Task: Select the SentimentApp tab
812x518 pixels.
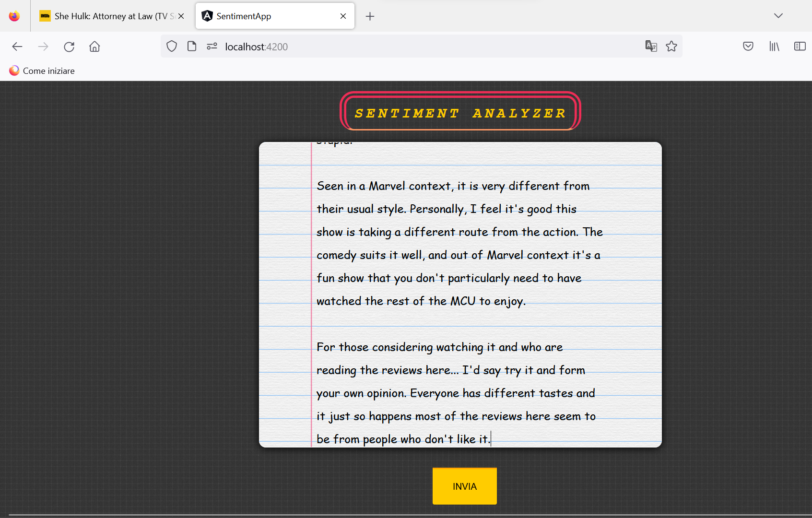Action: (x=275, y=16)
